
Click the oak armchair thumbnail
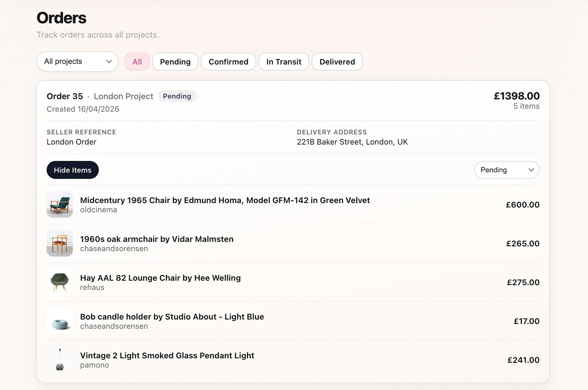pos(60,243)
